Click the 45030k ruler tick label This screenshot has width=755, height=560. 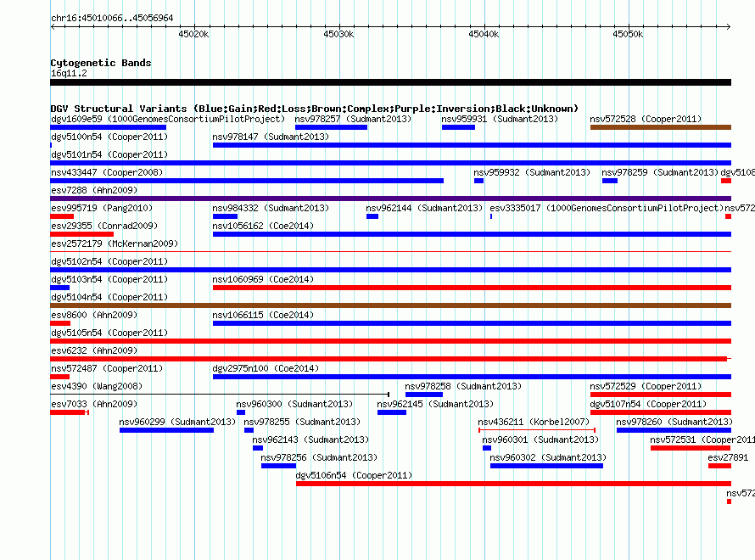[338, 34]
